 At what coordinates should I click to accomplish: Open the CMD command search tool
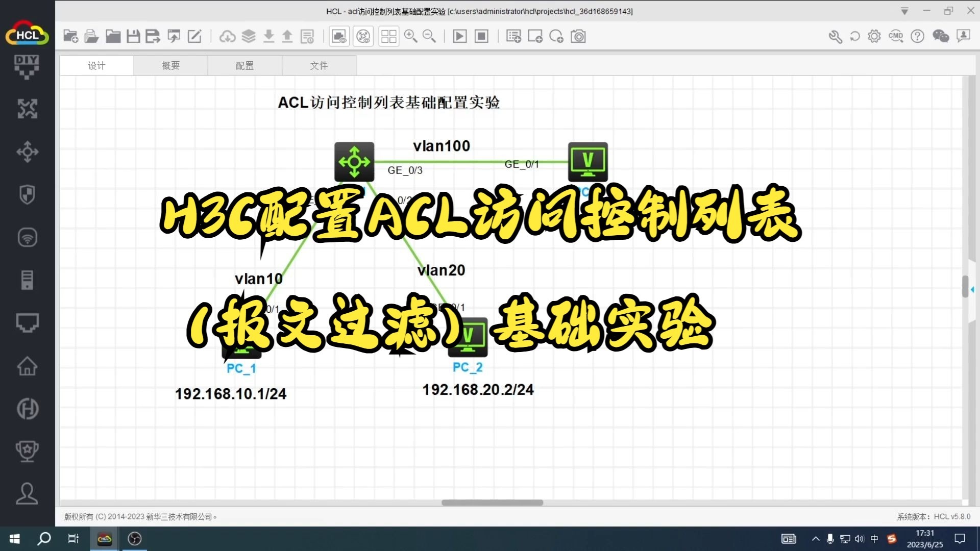(896, 36)
